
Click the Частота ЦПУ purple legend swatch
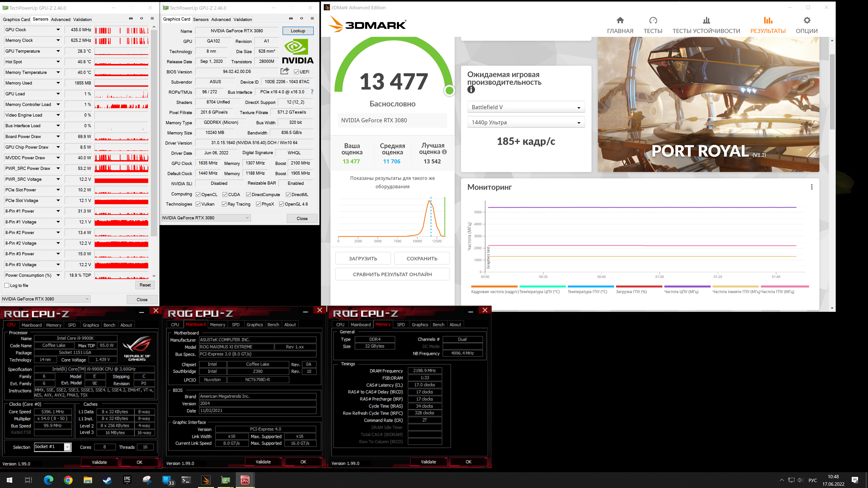[687, 287]
